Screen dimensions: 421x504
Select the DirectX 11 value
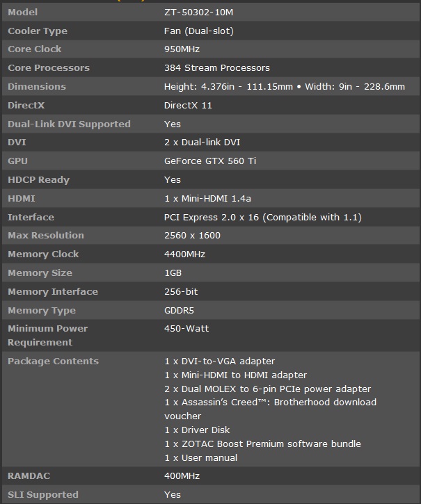[x=188, y=105]
